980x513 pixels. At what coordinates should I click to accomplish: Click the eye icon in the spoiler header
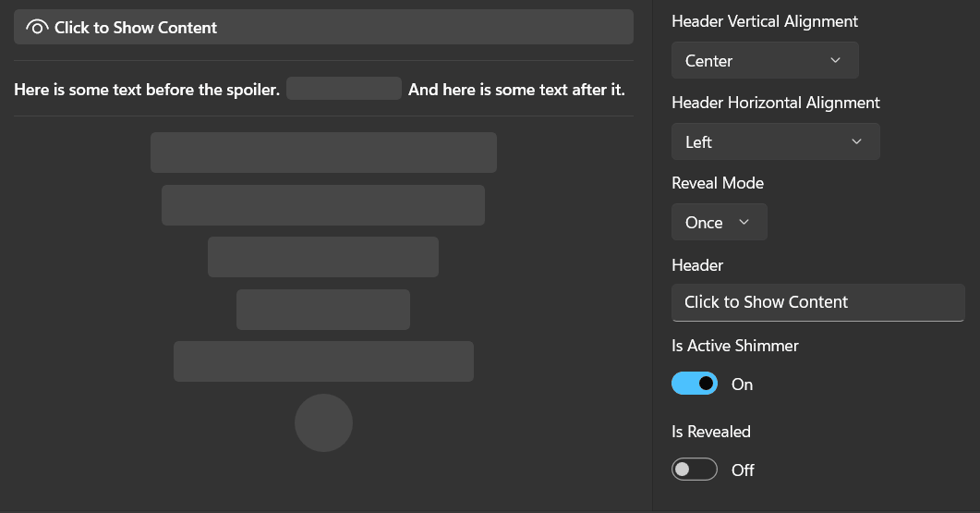click(38, 28)
